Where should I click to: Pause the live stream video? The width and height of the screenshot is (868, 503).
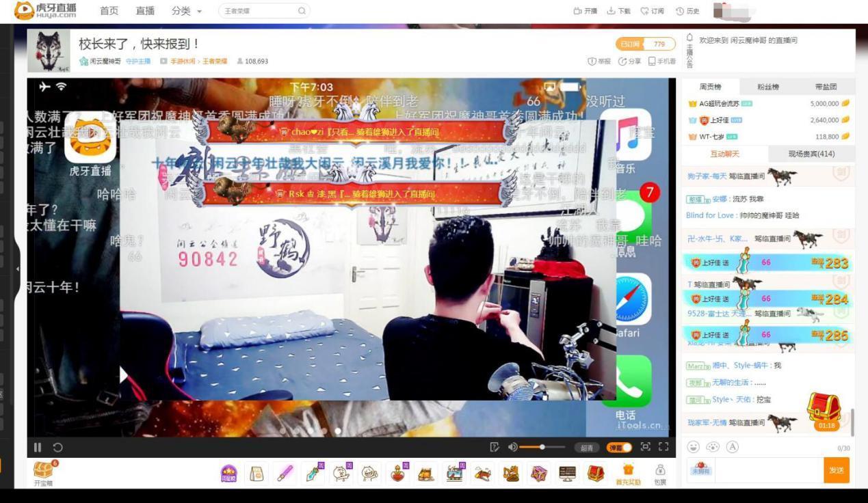pyautogui.click(x=38, y=448)
